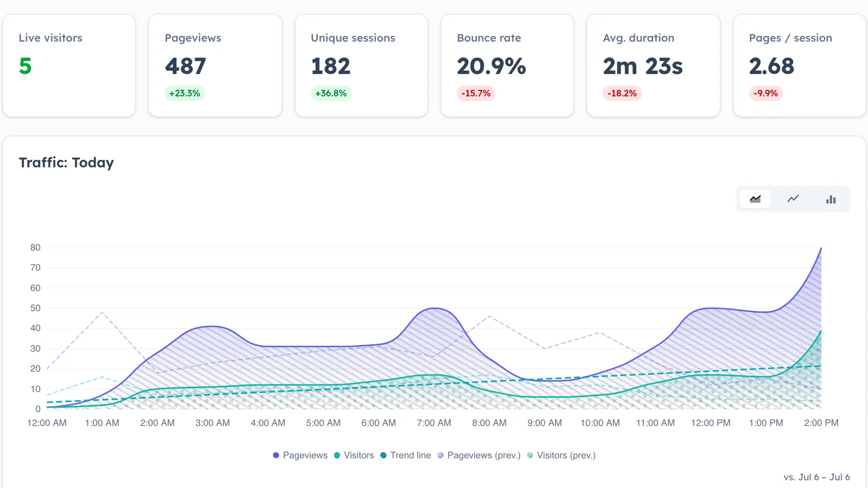Switch to the bar chart view

tap(831, 199)
